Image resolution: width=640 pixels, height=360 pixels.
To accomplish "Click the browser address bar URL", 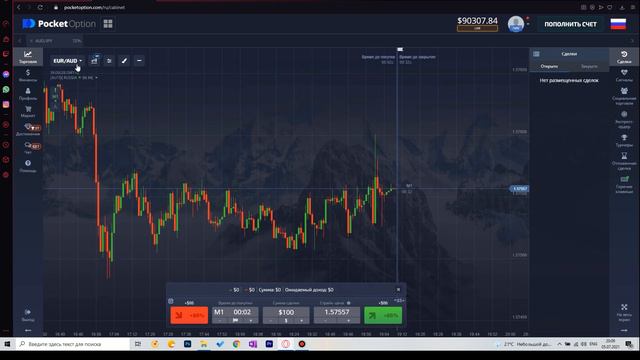I will coord(94,7).
